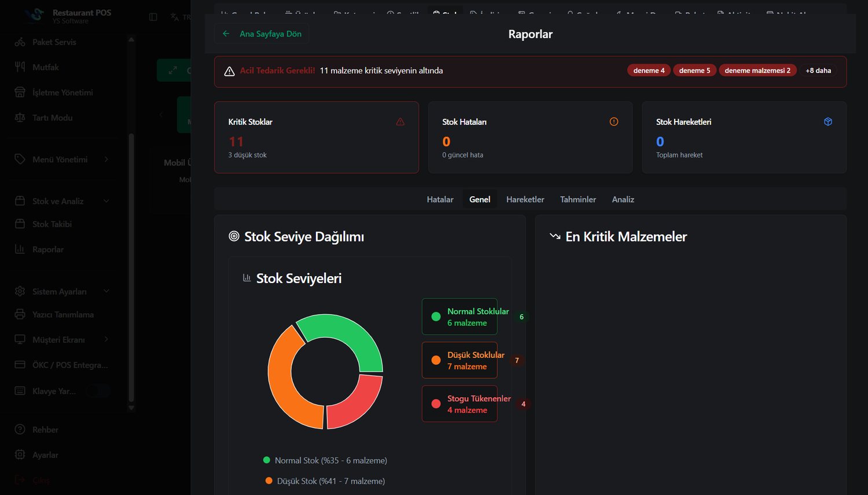Expand the Menü Yönetimi submenu chevron
The image size is (868, 495).
(106, 159)
